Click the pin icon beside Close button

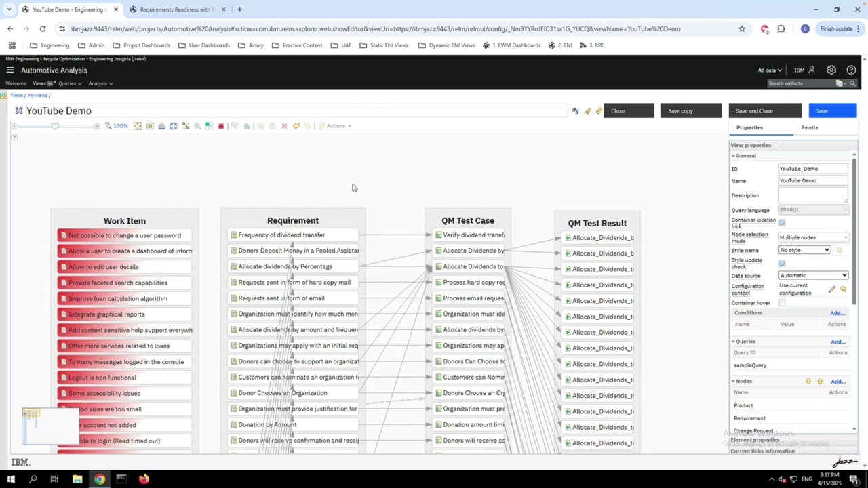(x=587, y=111)
